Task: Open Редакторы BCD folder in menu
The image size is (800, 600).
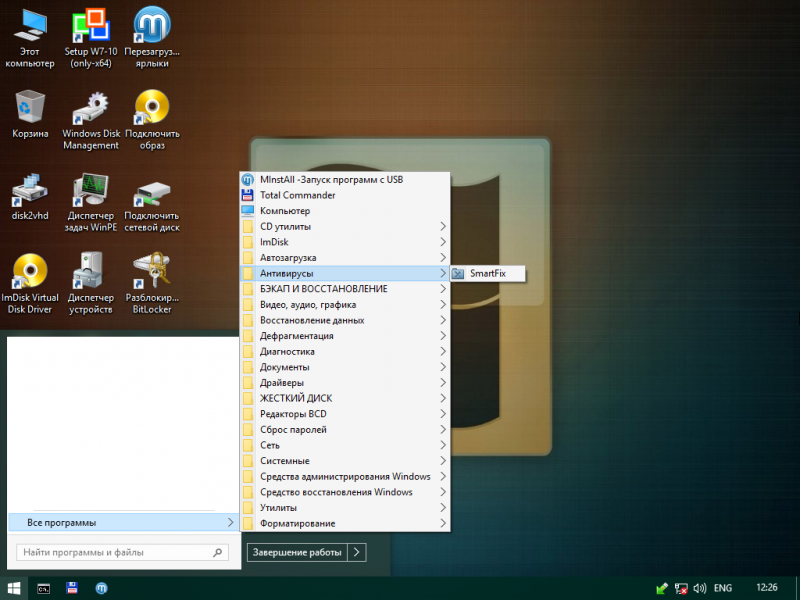Action: pos(345,414)
